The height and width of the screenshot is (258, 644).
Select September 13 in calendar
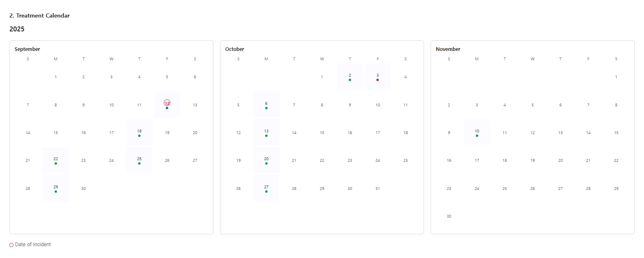[195, 105]
